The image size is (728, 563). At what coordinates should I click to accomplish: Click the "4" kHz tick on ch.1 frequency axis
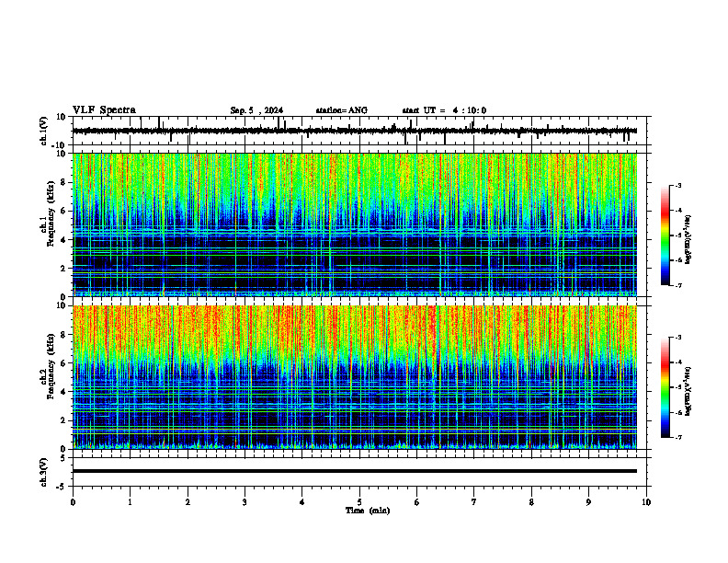tap(64, 240)
